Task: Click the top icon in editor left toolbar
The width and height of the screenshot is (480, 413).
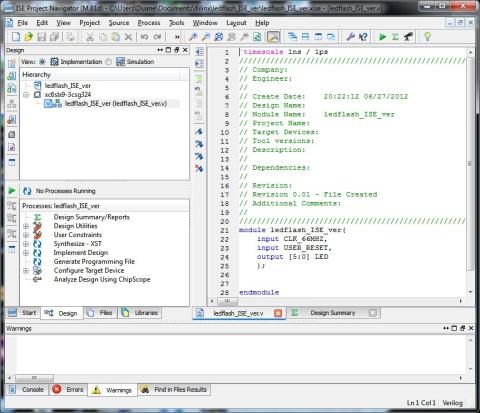Action: pyautogui.click(x=199, y=51)
